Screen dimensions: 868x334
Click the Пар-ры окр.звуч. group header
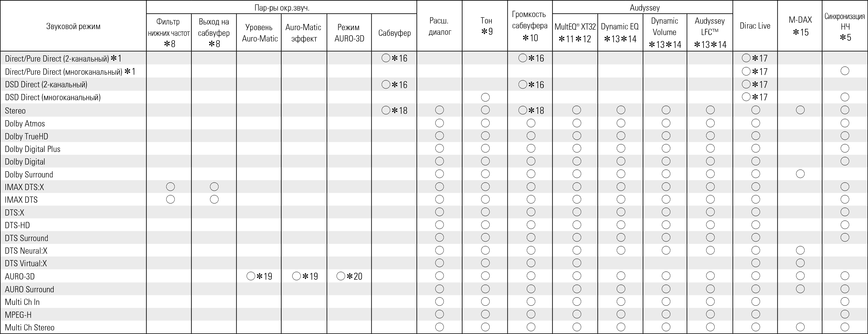coord(282,7)
